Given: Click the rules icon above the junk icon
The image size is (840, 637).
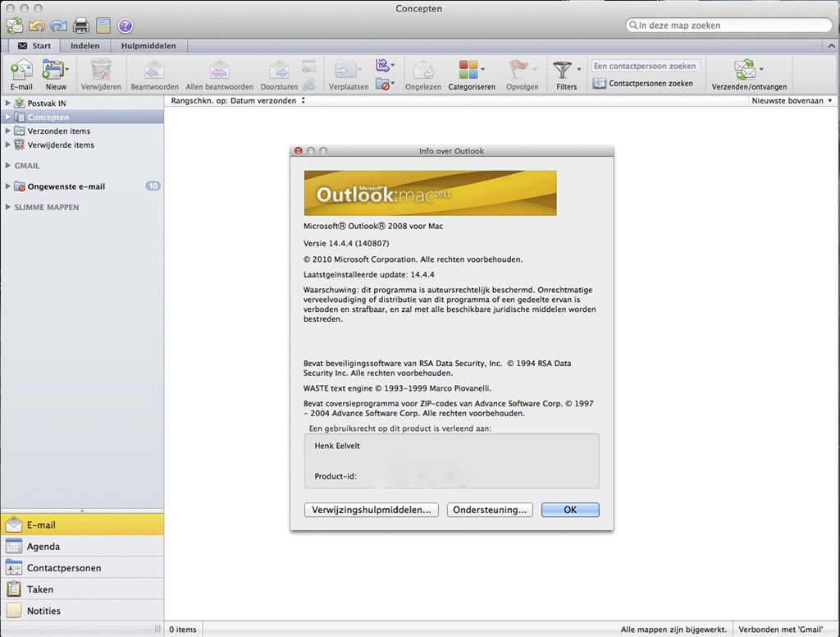Looking at the screenshot, I should [382, 65].
